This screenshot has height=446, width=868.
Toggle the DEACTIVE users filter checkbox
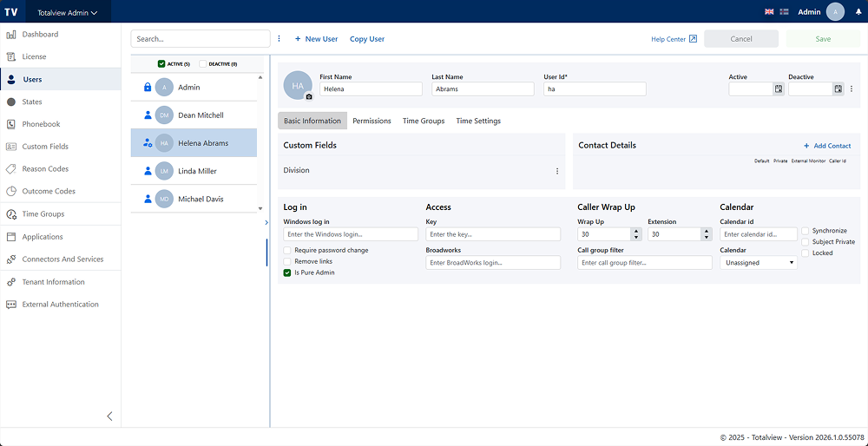pyautogui.click(x=202, y=64)
